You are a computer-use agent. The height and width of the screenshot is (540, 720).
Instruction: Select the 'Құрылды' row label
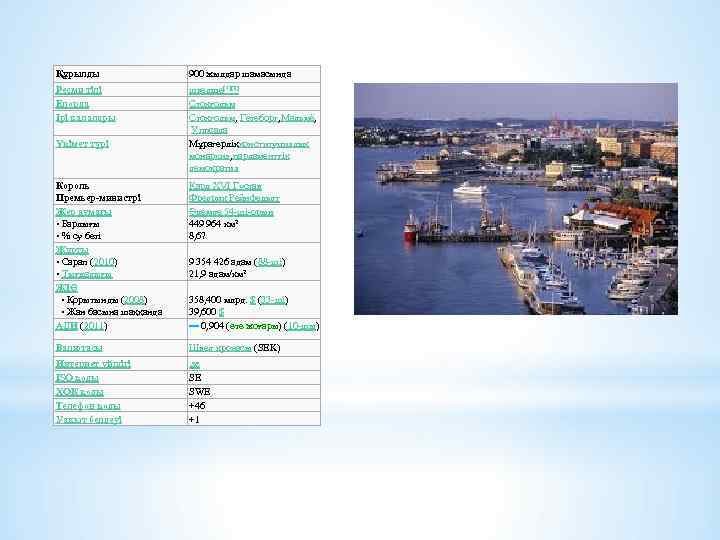pos(78,74)
